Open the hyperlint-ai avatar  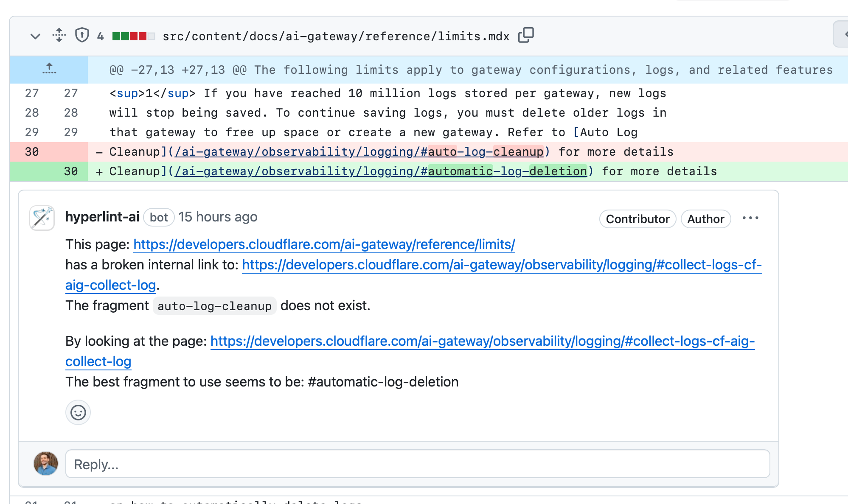pyautogui.click(x=42, y=218)
